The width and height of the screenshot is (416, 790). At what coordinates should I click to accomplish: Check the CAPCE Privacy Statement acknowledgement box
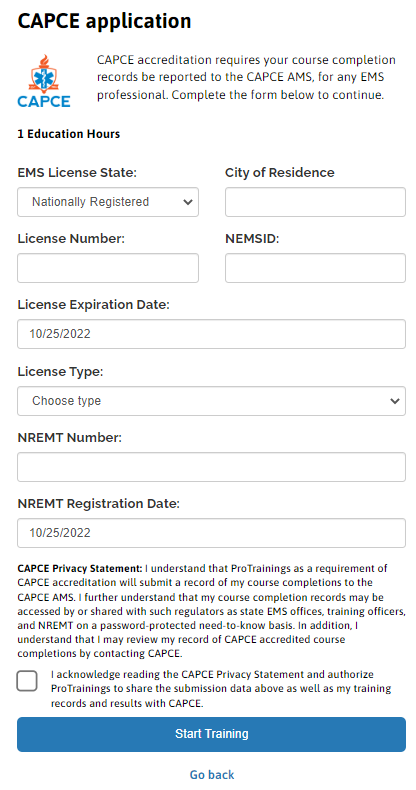[x=27, y=681]
